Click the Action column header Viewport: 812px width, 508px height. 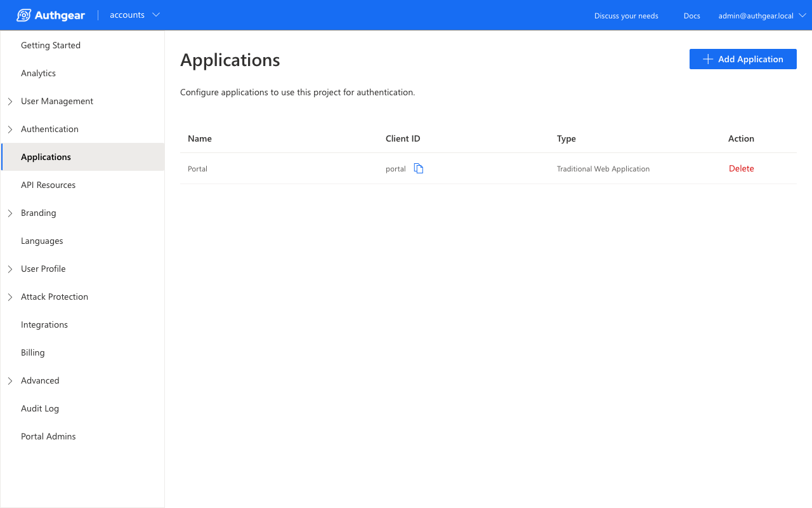click(741, 138)
